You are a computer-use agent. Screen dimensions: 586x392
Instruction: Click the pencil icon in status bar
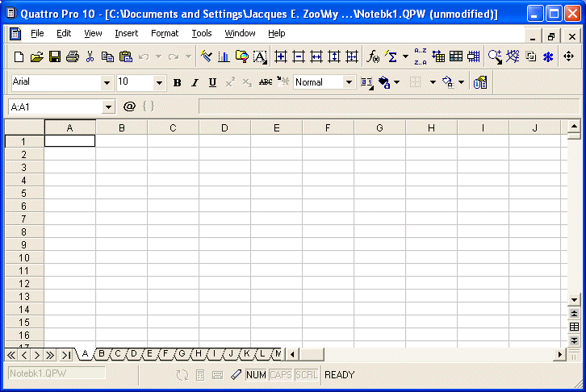236,374
